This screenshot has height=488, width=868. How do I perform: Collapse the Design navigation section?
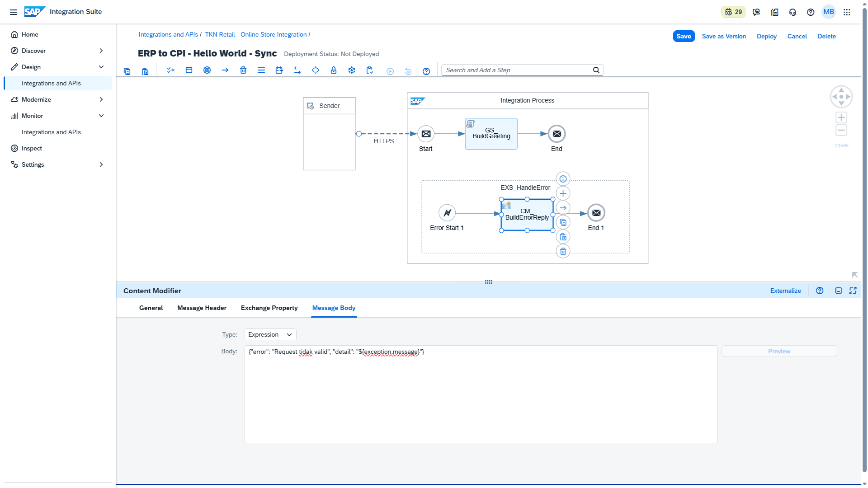101,67
